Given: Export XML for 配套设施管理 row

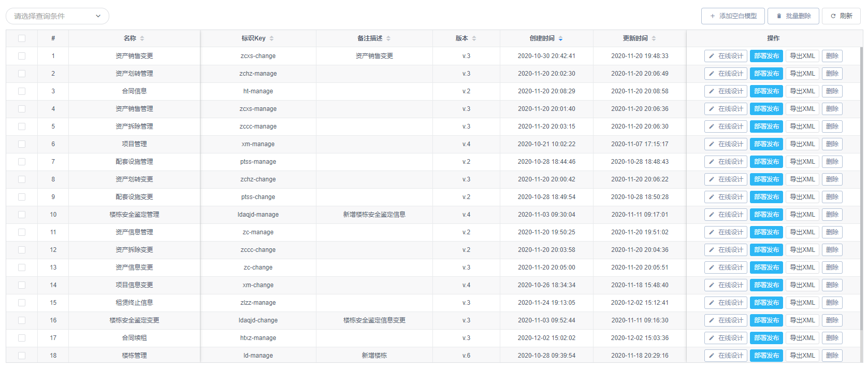Looking at the screenshot, I should 802,162.
